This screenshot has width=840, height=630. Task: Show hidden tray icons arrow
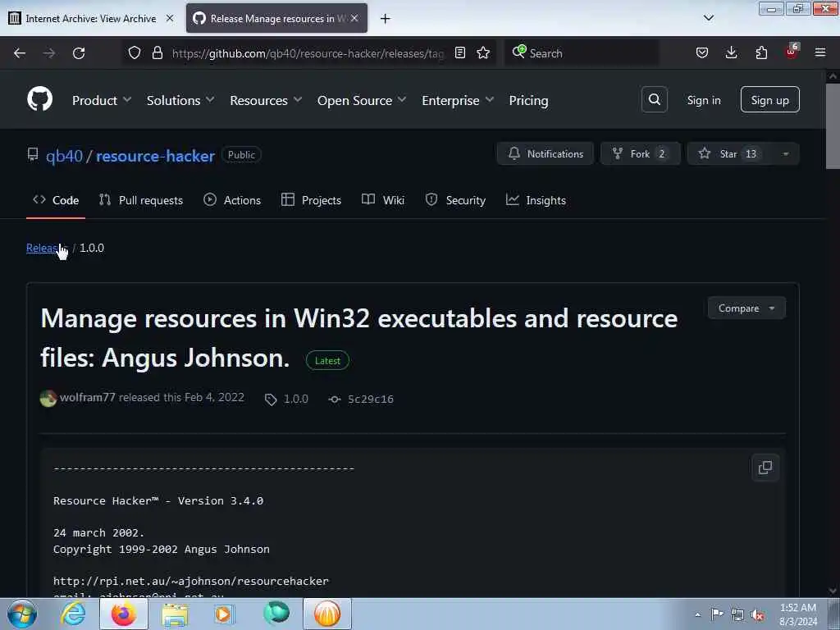697,614
